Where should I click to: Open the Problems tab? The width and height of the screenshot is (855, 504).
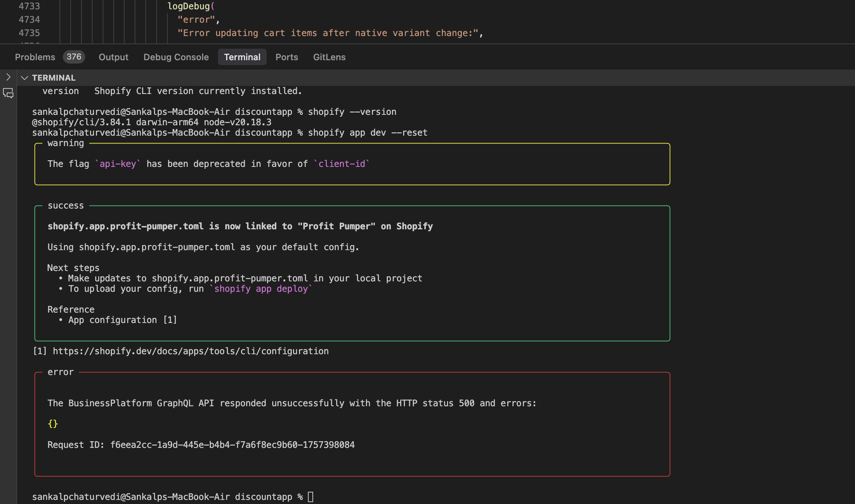click(35, 57)
